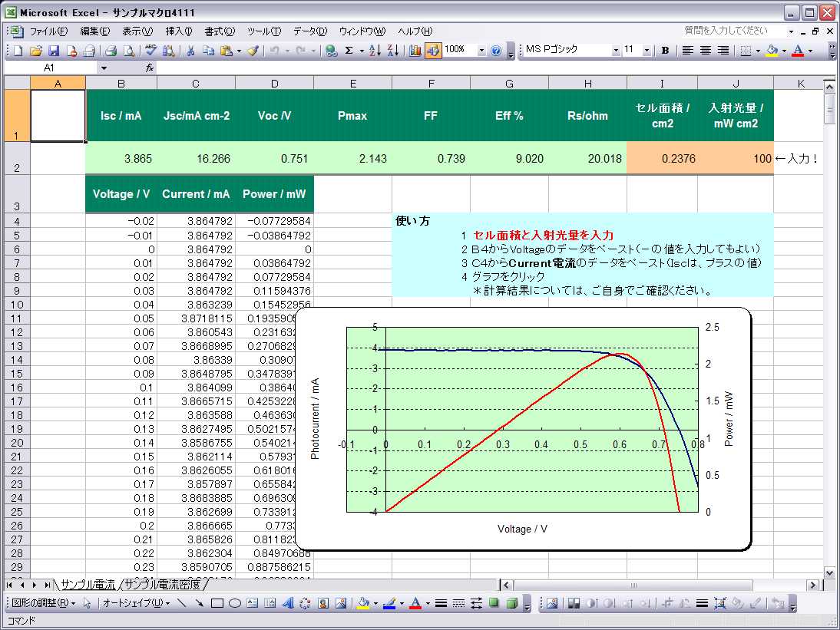Choose the select objects pointer tool
840x630 pixels.
point(87,603)
